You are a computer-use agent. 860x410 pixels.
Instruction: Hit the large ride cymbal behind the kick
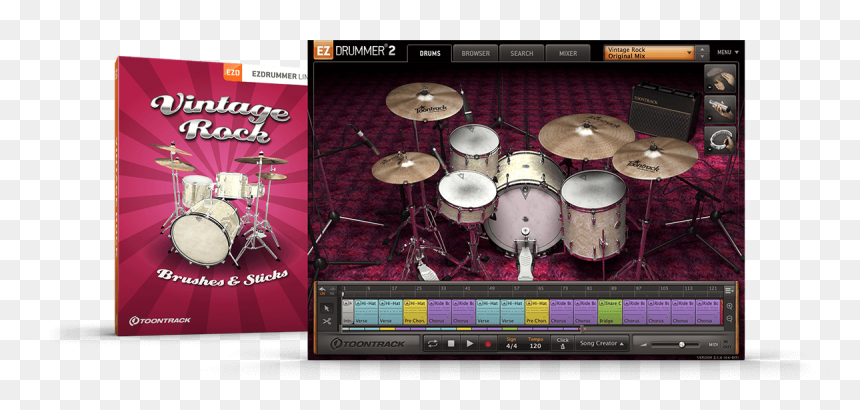click(586, 135)
